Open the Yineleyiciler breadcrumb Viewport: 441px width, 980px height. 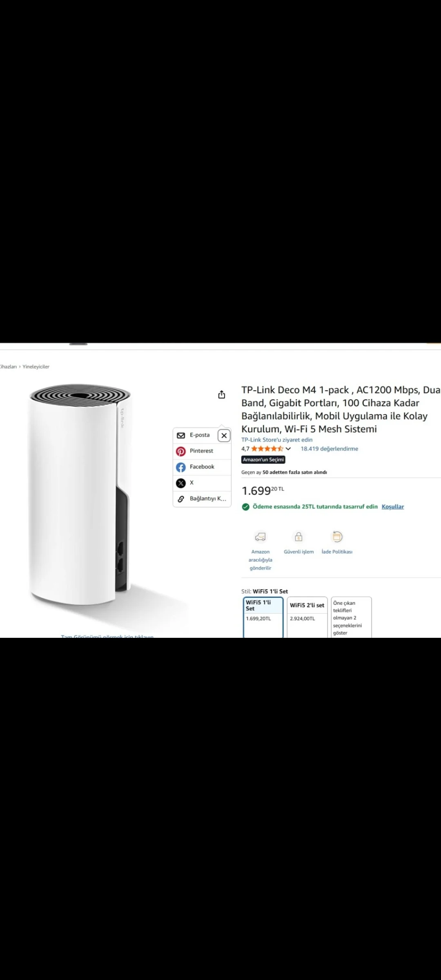(36, 367)
